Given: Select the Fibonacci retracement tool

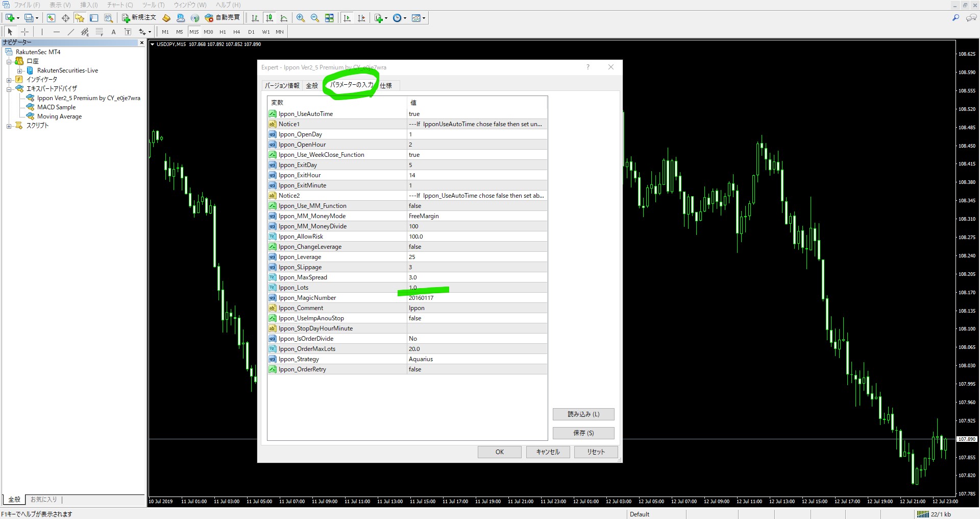Looking at the screenshot, I should tap(100, 32).
